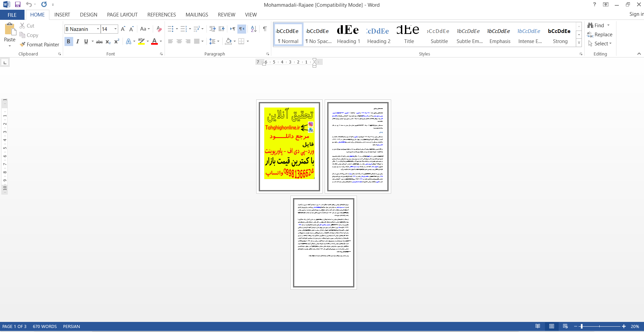
Task: Increase font size with Grow Font icon
Action: pos(123,29)
